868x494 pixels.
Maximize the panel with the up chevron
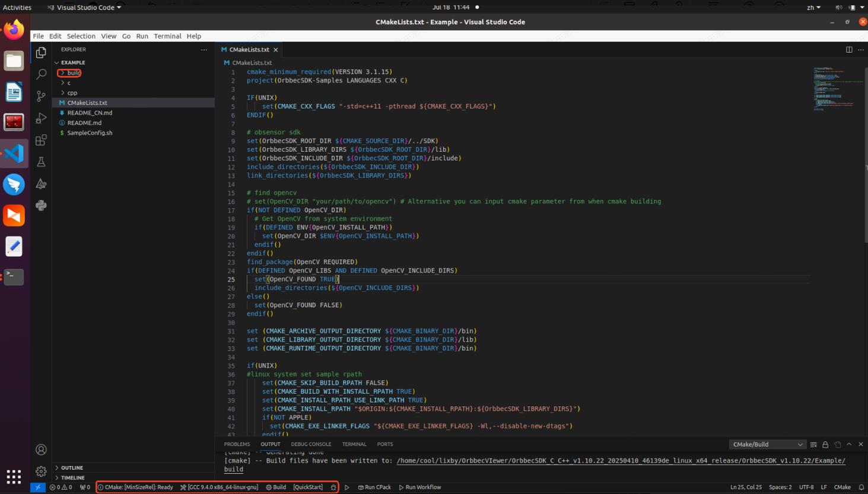tap(849, 444)
